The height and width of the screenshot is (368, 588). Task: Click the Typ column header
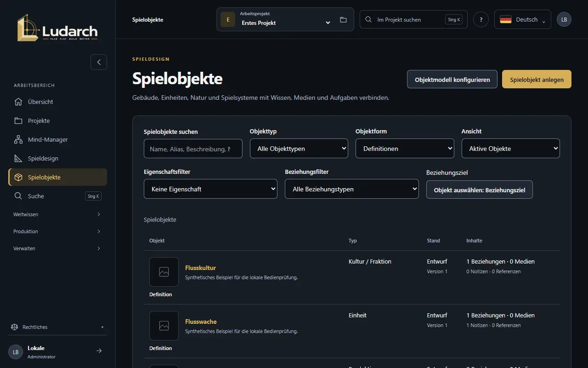[x=352, y=241]
